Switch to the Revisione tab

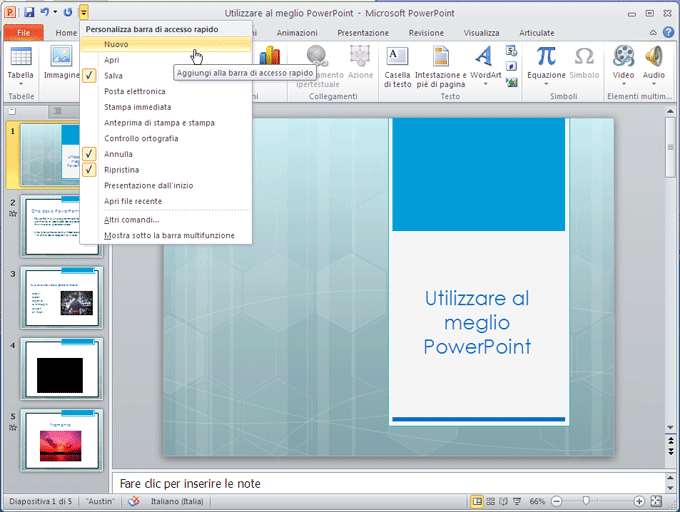coord(426,33)
